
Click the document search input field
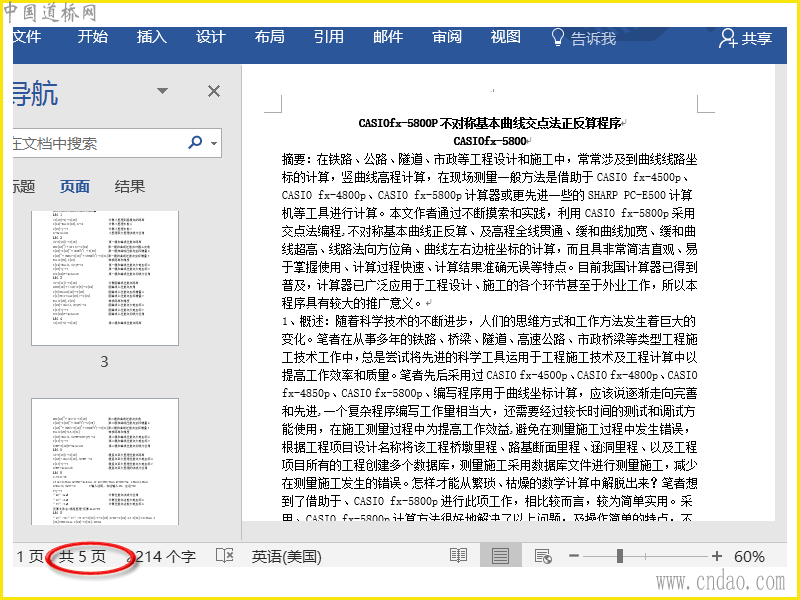click(99, 143)
